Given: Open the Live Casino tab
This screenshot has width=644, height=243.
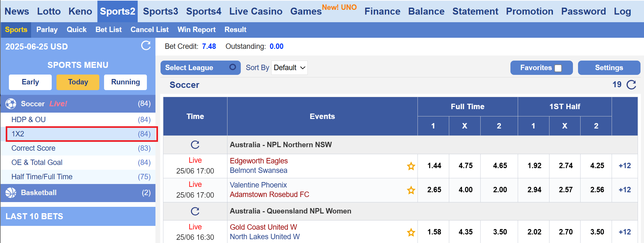Looking at the screenshot, I should click(256, 11).
